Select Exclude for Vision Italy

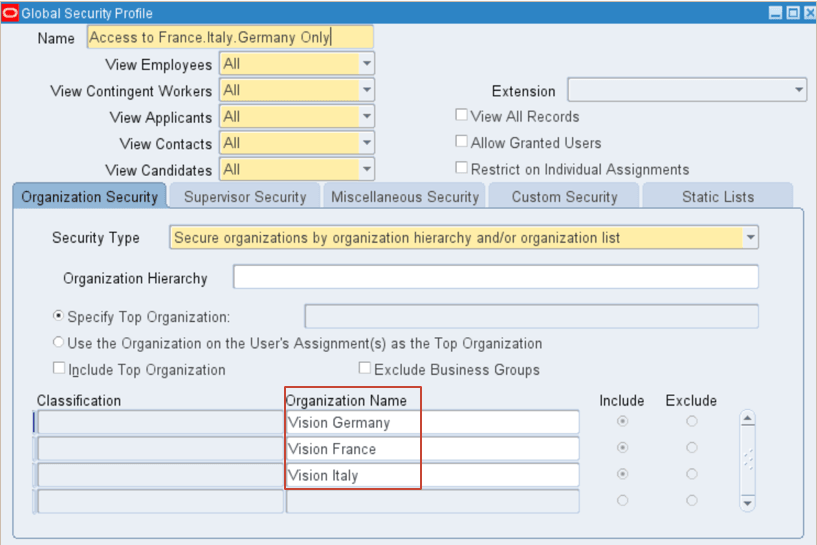[x=691, y=474]
